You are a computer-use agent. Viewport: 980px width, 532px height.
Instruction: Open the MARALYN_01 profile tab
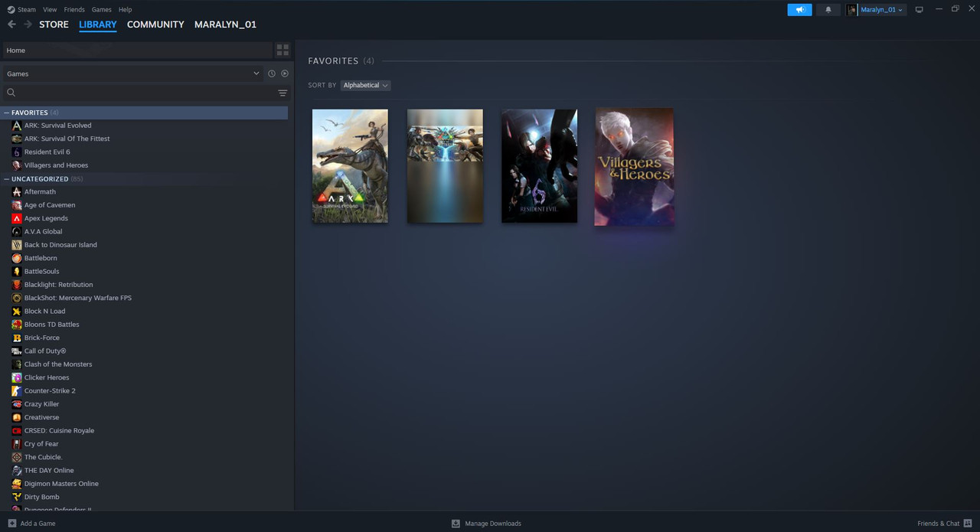pyautogui.click(x=225, y=24)
